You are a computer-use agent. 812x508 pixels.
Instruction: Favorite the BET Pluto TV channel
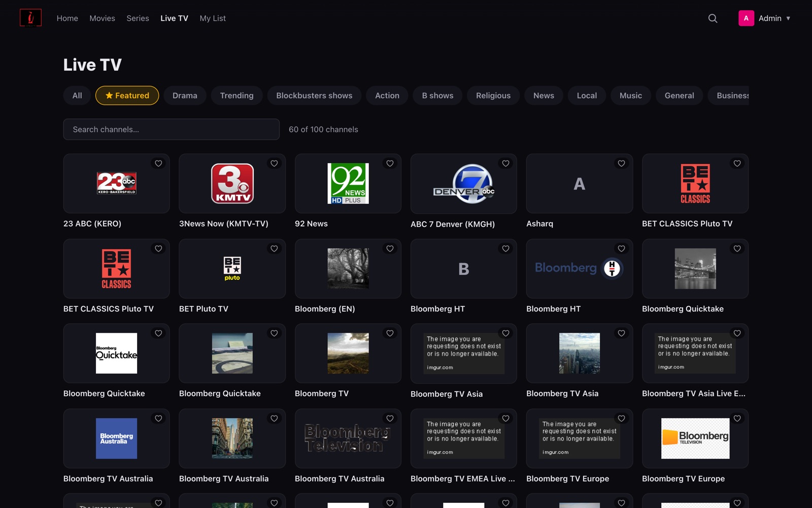(x=274, y=248)
